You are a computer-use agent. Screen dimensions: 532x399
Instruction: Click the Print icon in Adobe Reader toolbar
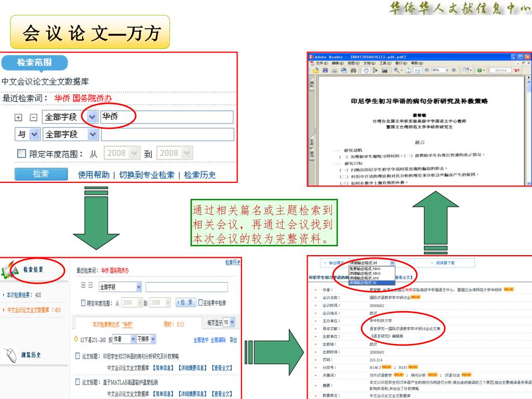click(x=335, y=70)
